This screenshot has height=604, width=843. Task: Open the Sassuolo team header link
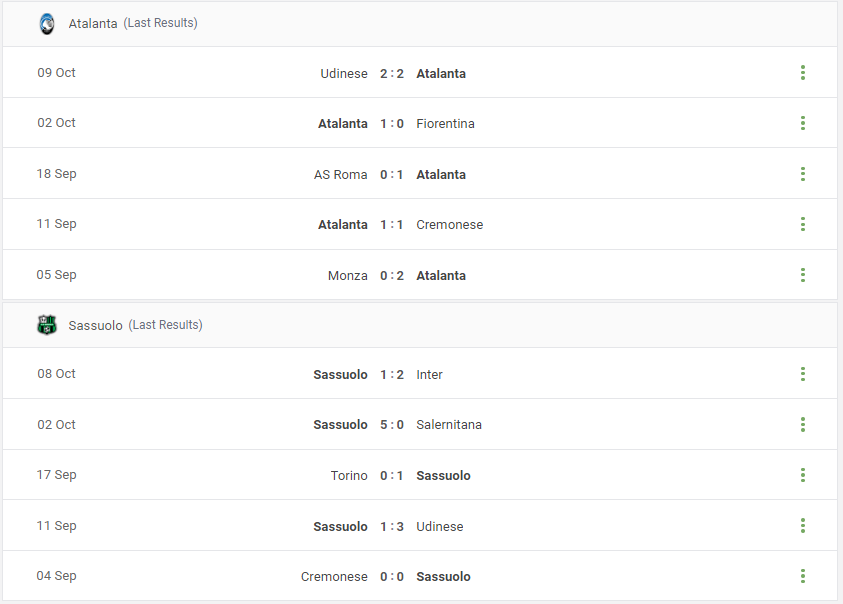point(95,325)
